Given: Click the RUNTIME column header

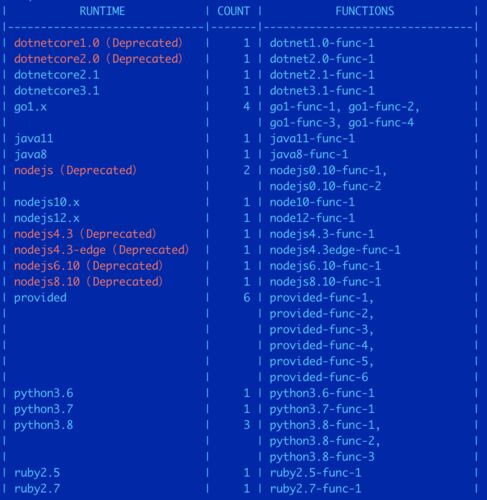Looking at the screenshot, I should point(102,11).
